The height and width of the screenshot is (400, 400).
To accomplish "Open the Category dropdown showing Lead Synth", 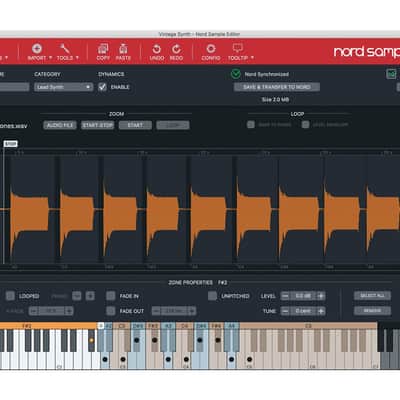I will click(63, 87).
